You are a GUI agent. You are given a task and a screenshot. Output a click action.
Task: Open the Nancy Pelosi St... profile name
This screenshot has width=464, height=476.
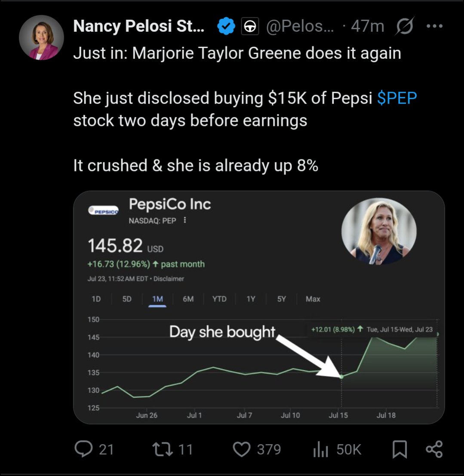tap(139, 26)
